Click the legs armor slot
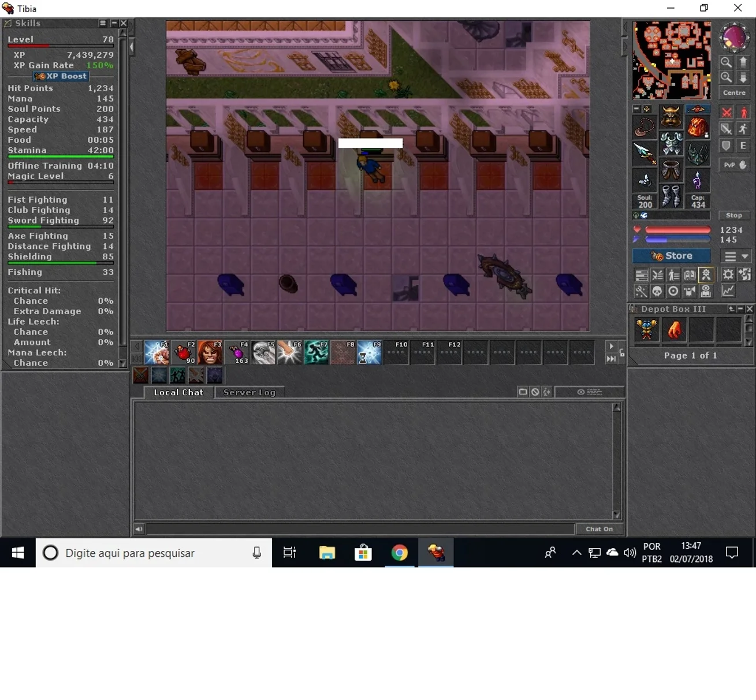 tap(671, 169)
